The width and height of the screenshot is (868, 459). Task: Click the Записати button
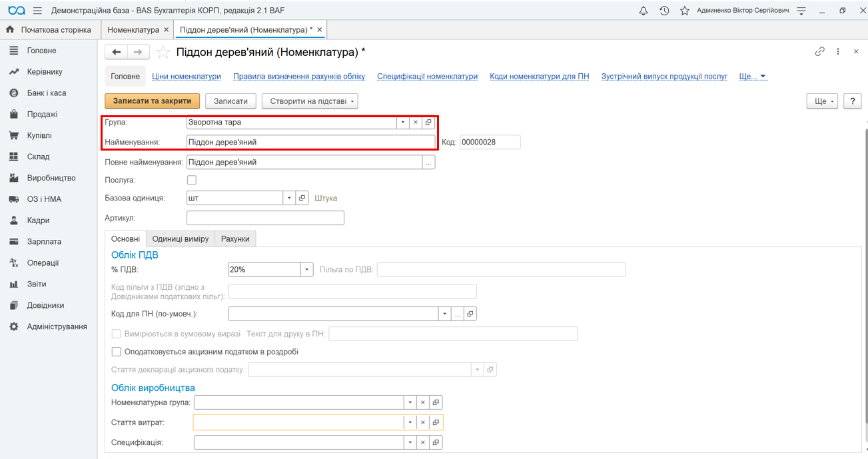[230, 101]
